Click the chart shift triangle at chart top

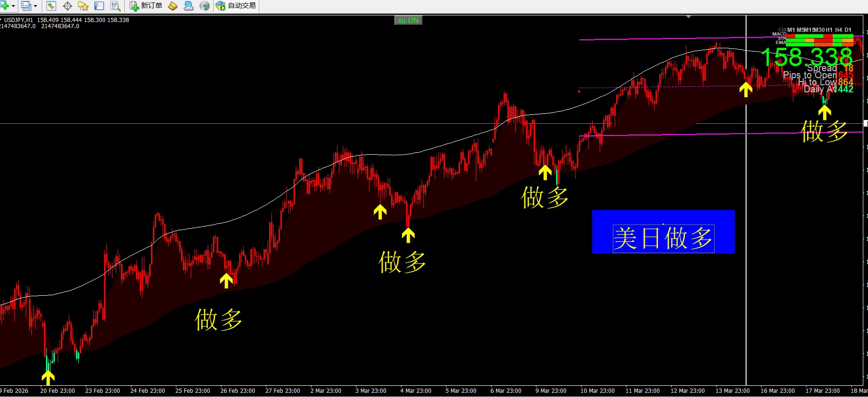pyautogui.click(x=688, y=17)
